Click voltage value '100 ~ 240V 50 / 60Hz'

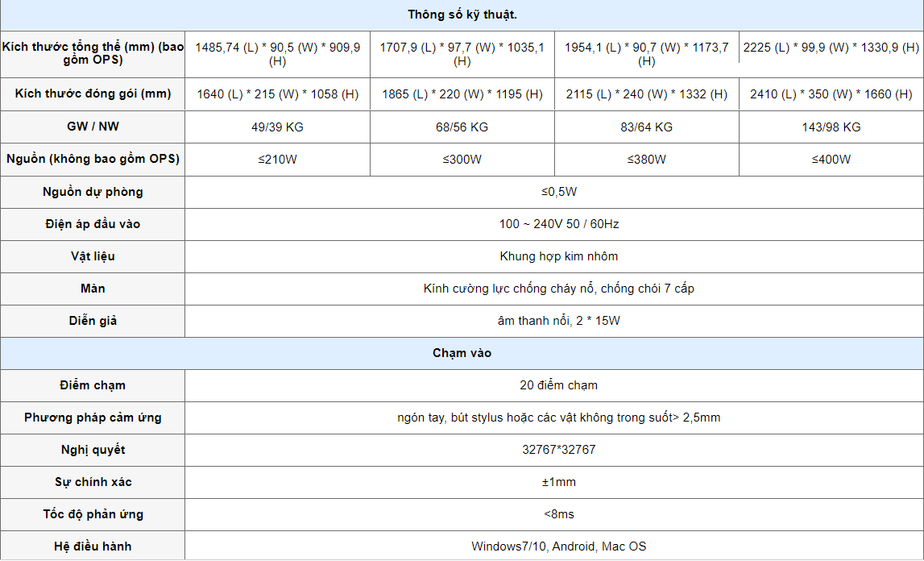[558, 224]
